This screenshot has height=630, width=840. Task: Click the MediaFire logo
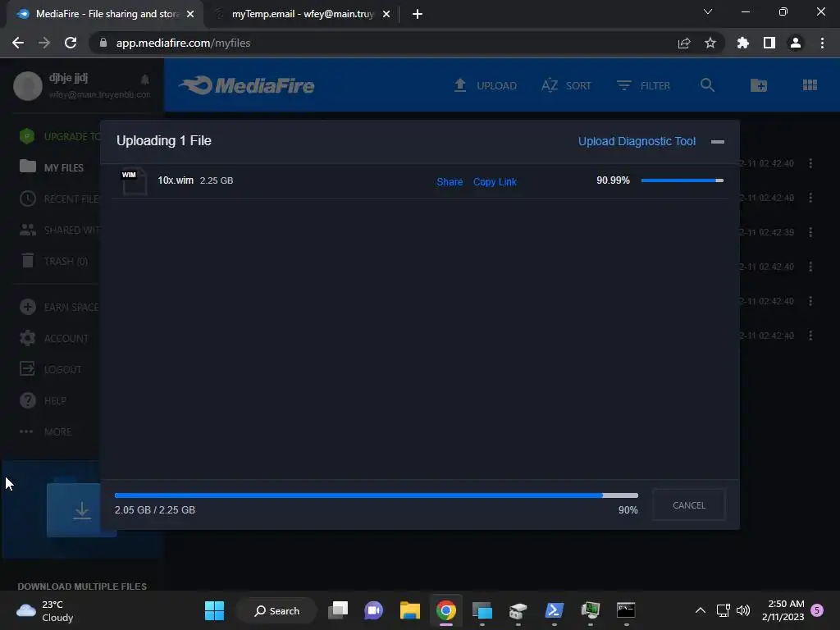tap(247, 85)
